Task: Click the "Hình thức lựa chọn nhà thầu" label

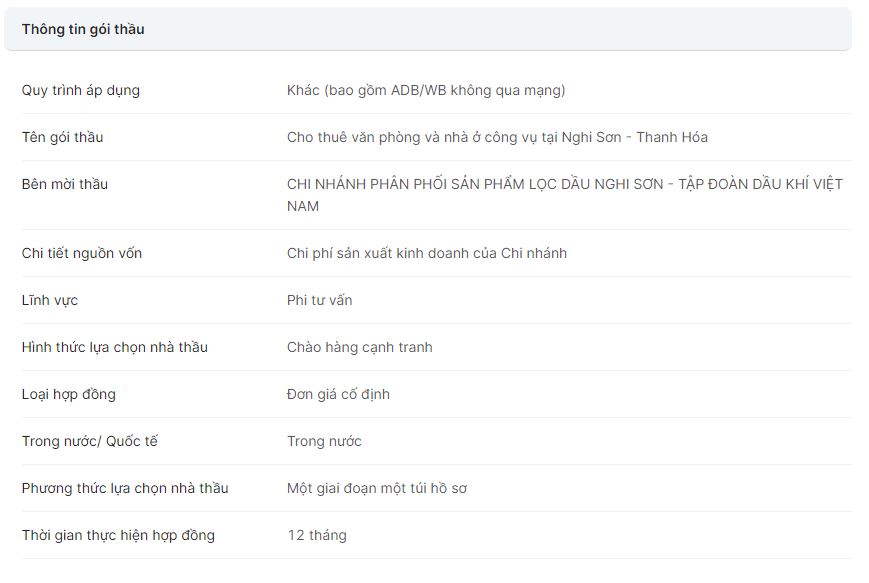Action: coord(115,347)
